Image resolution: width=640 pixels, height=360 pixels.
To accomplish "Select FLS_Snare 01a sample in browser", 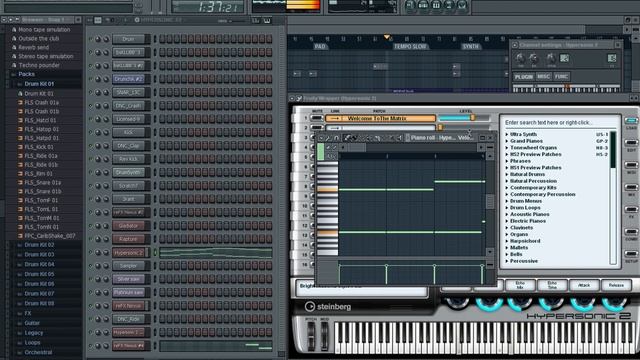I will (42, 182).
